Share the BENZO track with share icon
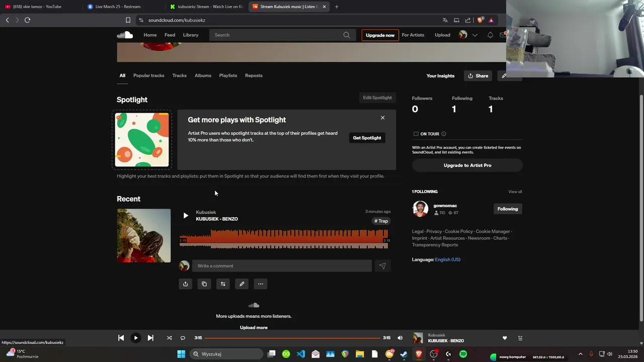The height and width of the screenshot is (362, 644). point(185,284)
